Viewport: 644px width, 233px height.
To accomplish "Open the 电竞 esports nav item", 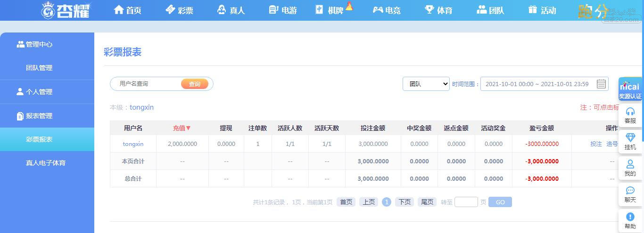I will (x=387, y=10).
